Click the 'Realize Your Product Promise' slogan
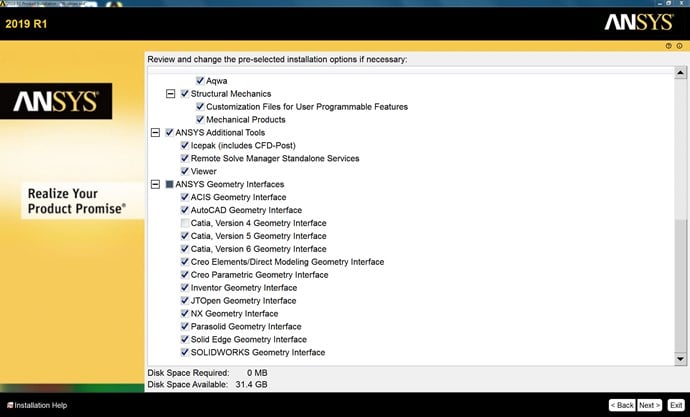The width and height of the screenshot is (690, 417). (x=76, y=201)
